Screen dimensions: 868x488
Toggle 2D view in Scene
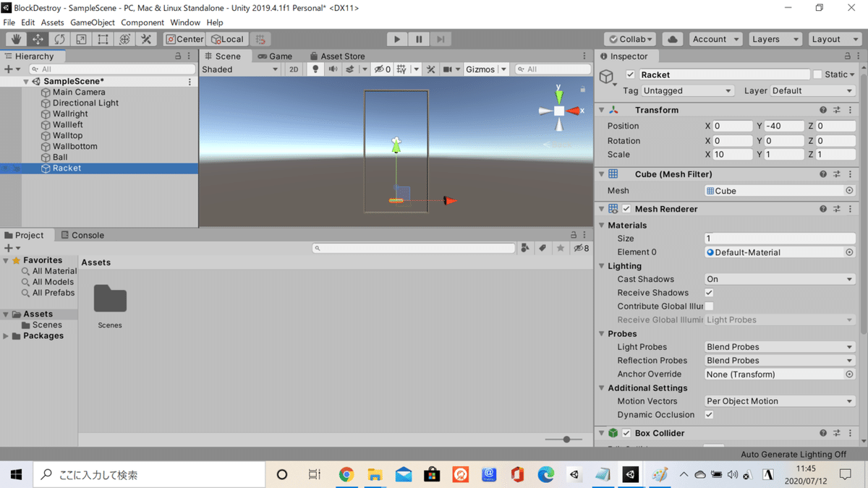(294, 69)
